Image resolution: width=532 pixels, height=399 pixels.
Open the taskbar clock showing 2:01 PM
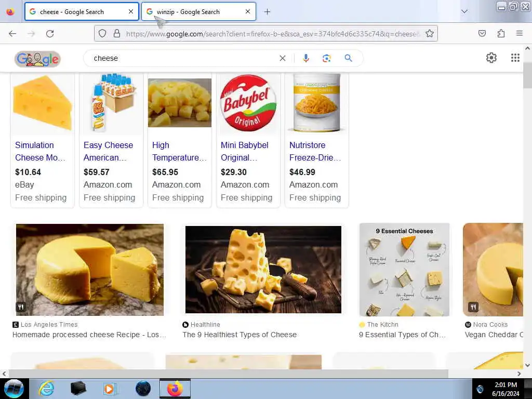(x=506, y=389)
